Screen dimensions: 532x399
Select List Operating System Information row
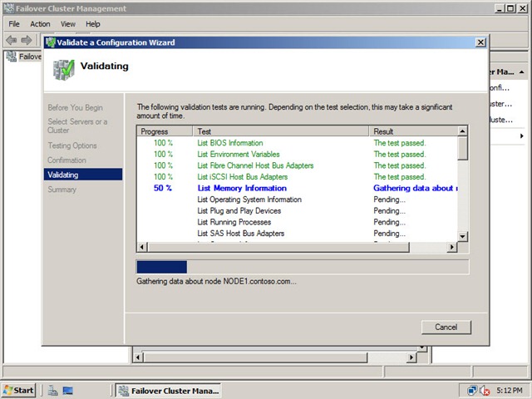click(x=298, y=199)
